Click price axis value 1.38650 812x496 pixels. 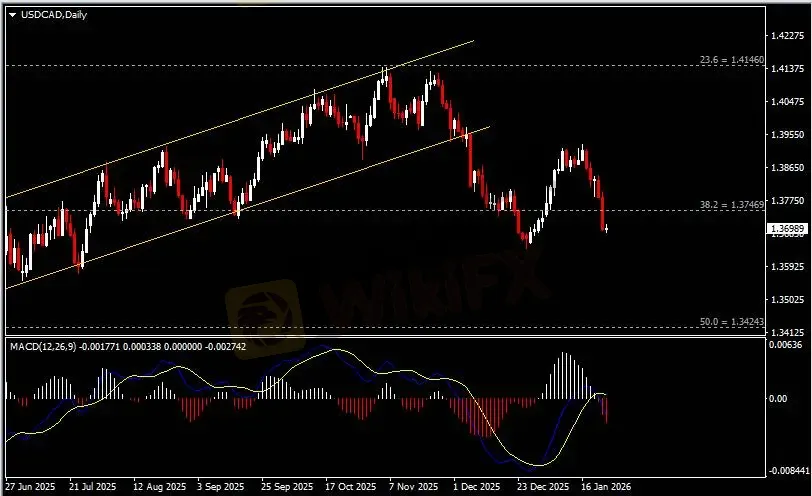788,167
